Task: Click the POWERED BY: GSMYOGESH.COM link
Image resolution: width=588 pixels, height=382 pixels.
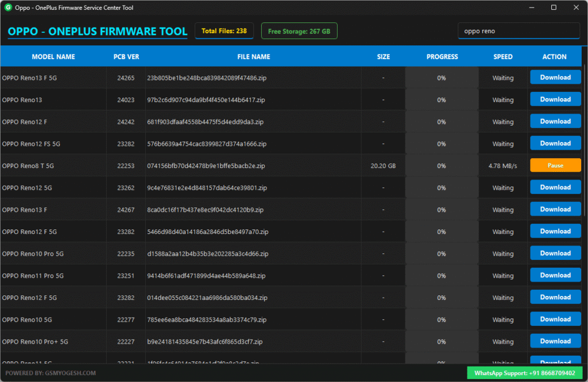Action: coord(50,373)
